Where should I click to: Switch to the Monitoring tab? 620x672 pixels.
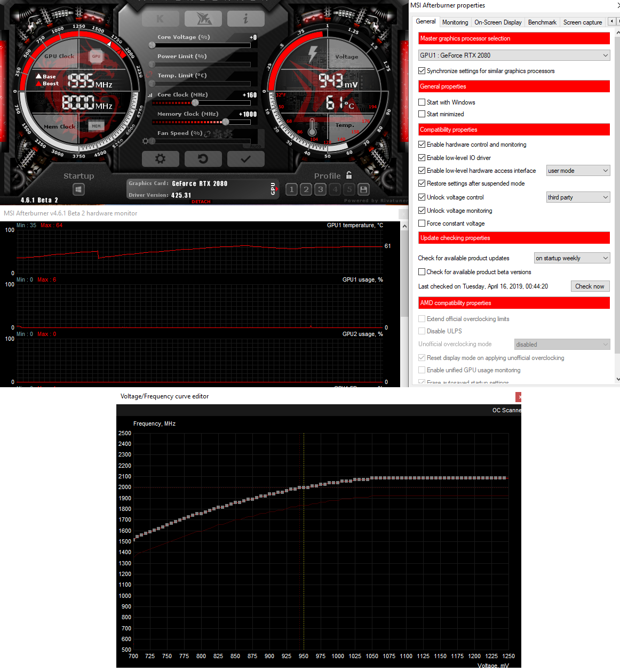(455, 22)
